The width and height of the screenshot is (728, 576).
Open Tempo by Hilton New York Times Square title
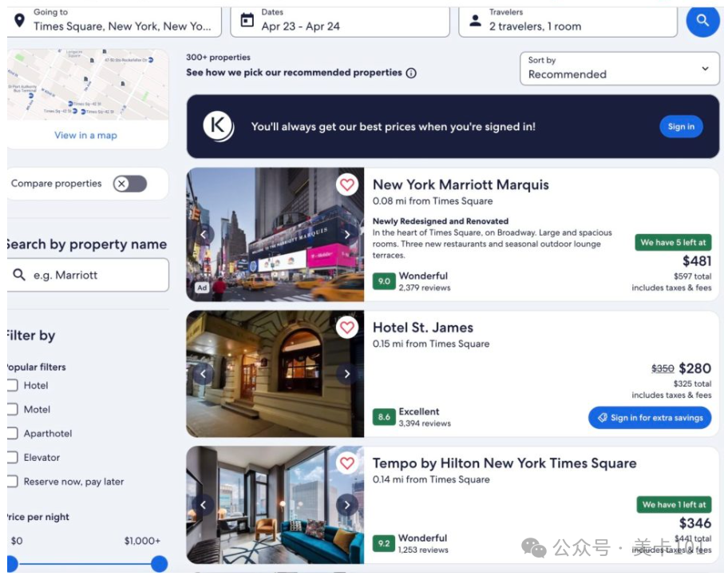[x=504, y=463]
